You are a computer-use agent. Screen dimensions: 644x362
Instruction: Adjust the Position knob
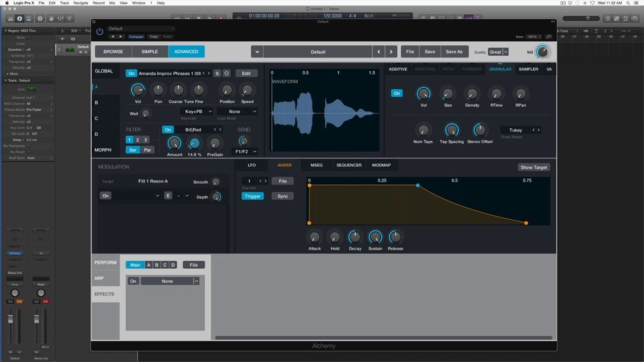click(x=227, y=90)
